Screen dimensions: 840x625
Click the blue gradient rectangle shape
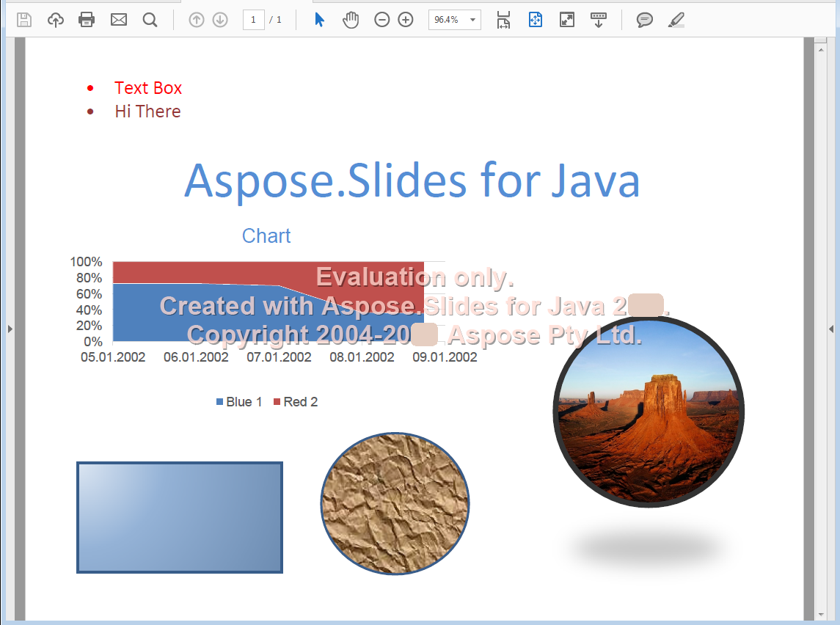pyautogui.click(x=180, y=517)
